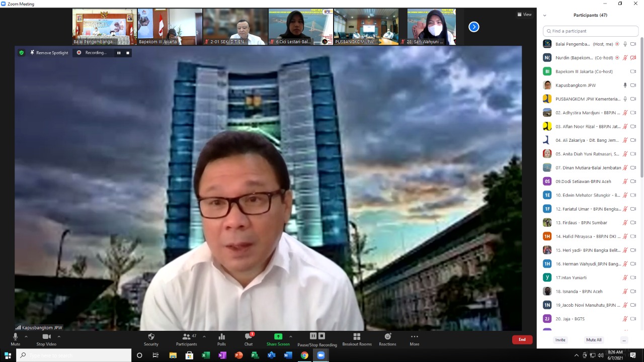Open Word from the taskbar
Image resolution: width=644 pixels, height=362 pixels.
click(x=288, y=355)
